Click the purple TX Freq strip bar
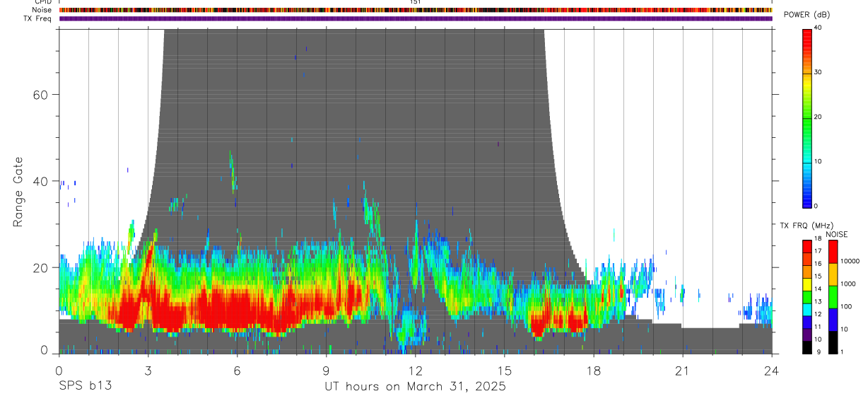This screenshot has width=868, height=401. (x=416, y=18)
